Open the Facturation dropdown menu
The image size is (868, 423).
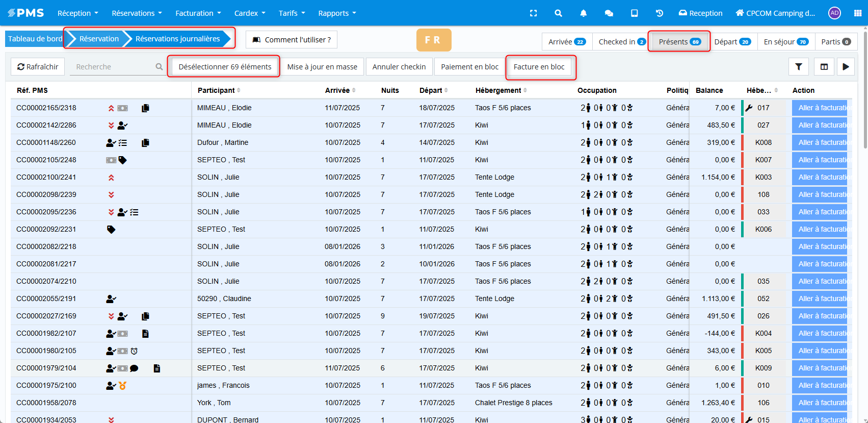tap(198, 13)
